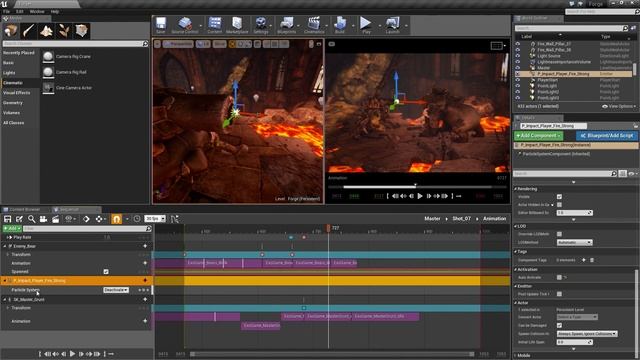Click the Build toolbar icon
Image resolution: width=640 pixels, height=360 pixels.
pos(340,25)
